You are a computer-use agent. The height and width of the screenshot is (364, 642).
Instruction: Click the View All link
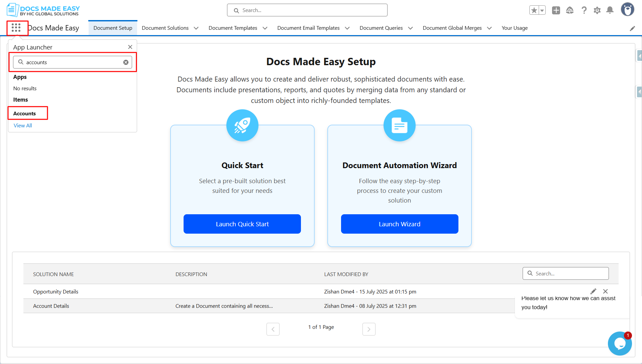23,125
